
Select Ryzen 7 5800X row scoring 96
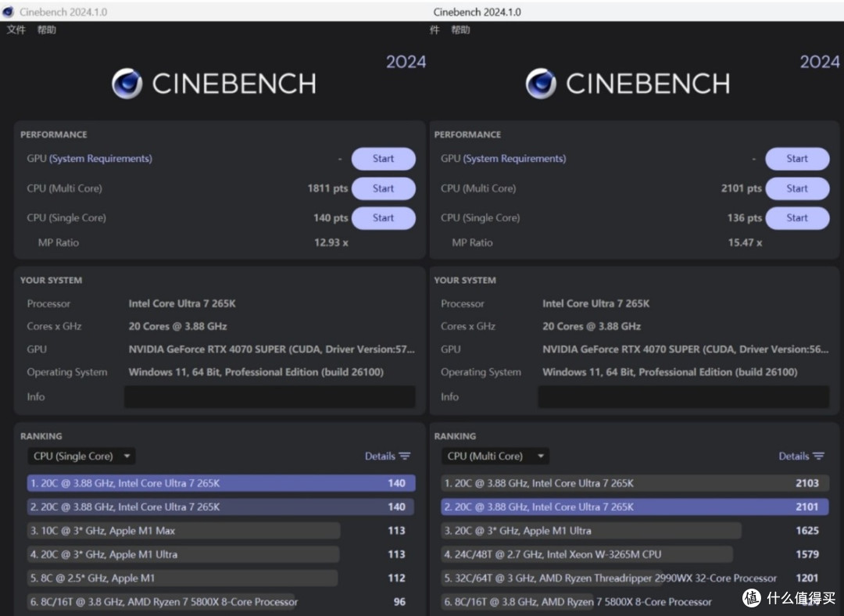click(x=221, y=601)
